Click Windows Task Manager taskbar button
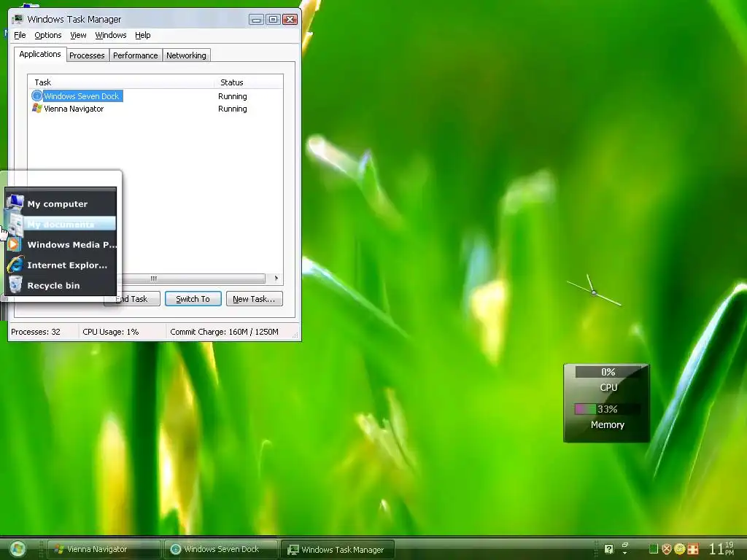This screenshot has width=747, height=560. coord(337,549)
